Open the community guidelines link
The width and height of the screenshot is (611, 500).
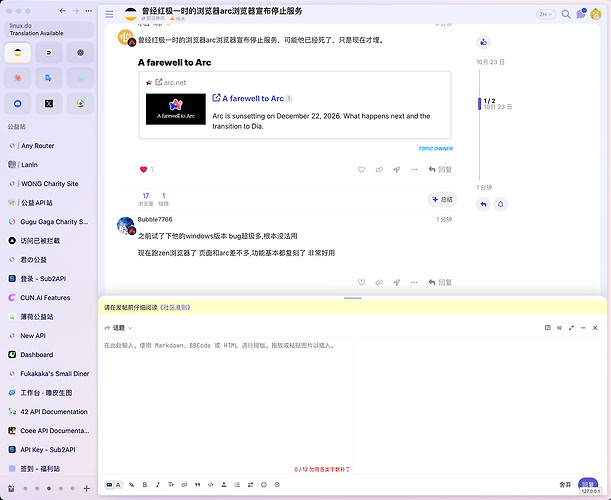point(175,307)
